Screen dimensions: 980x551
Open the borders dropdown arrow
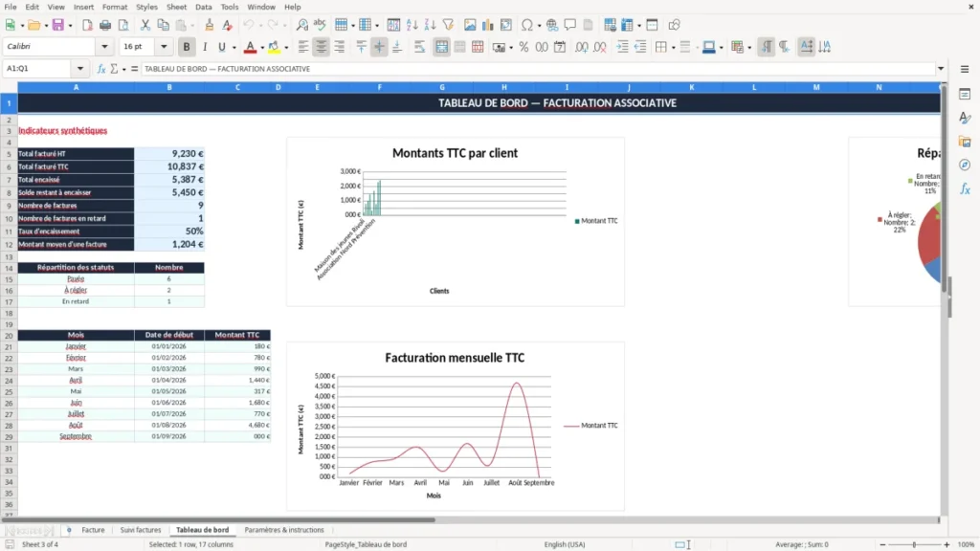coord(673,48)
